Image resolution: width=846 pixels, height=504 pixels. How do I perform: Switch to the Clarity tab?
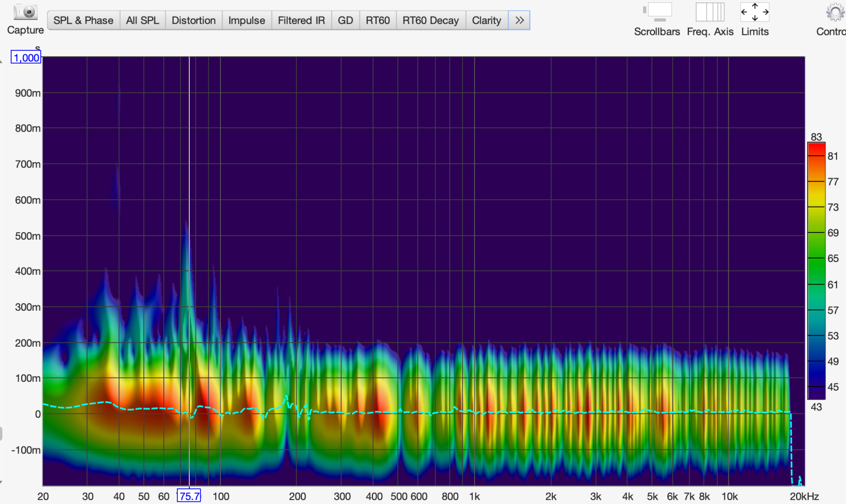tap(486, 21)
